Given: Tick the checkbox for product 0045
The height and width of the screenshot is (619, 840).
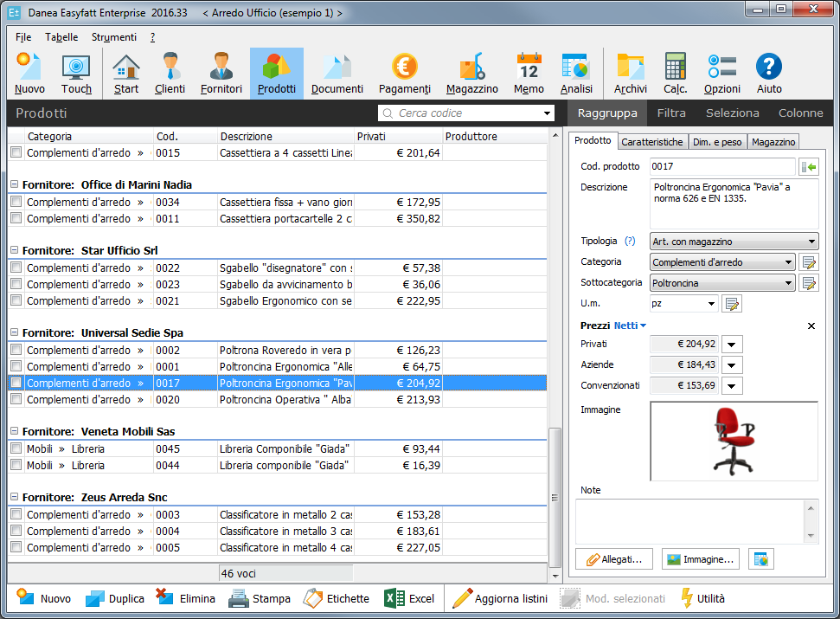Looking at the screenshot, I should pos(16,448).
